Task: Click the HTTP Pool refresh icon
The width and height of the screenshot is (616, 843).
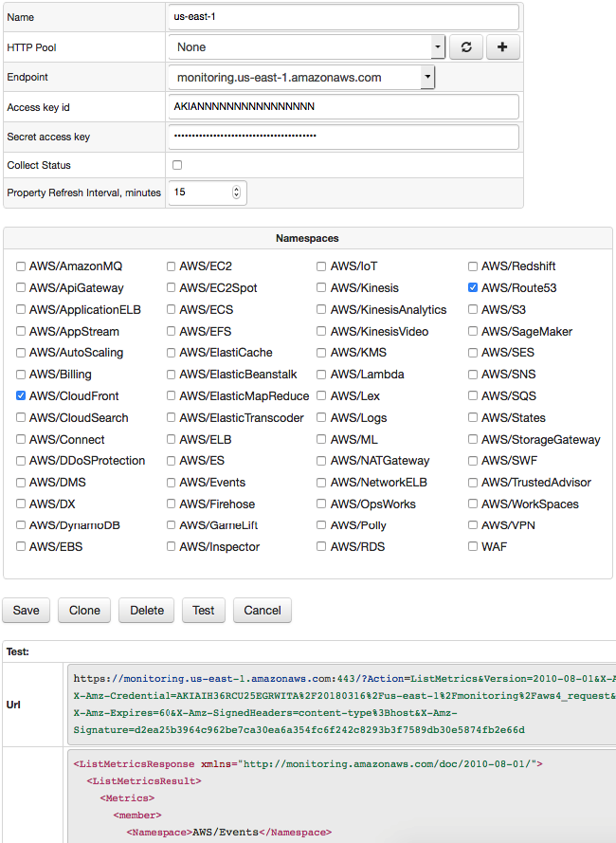Action: [x=466, y=47]
